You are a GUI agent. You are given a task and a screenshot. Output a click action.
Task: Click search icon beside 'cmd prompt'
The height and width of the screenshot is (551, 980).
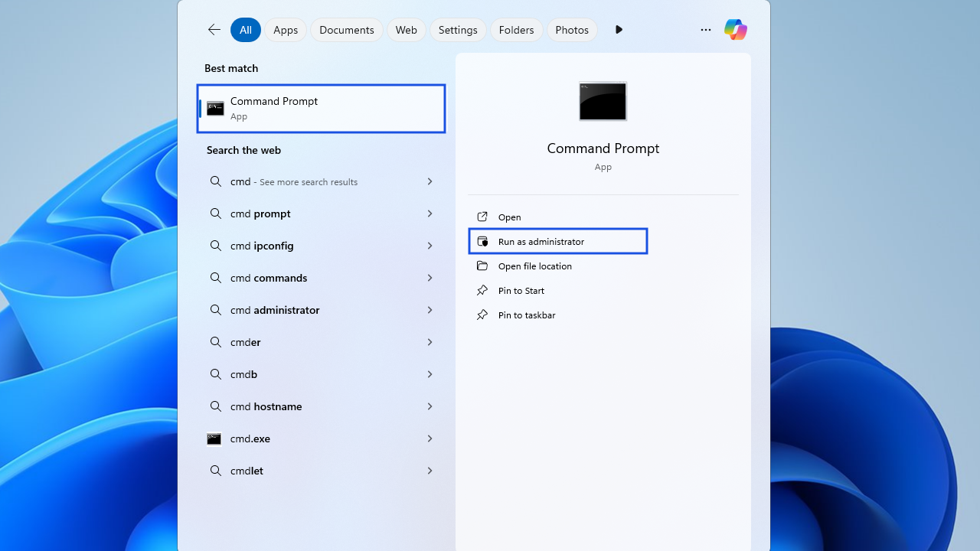tap(216, 214)
